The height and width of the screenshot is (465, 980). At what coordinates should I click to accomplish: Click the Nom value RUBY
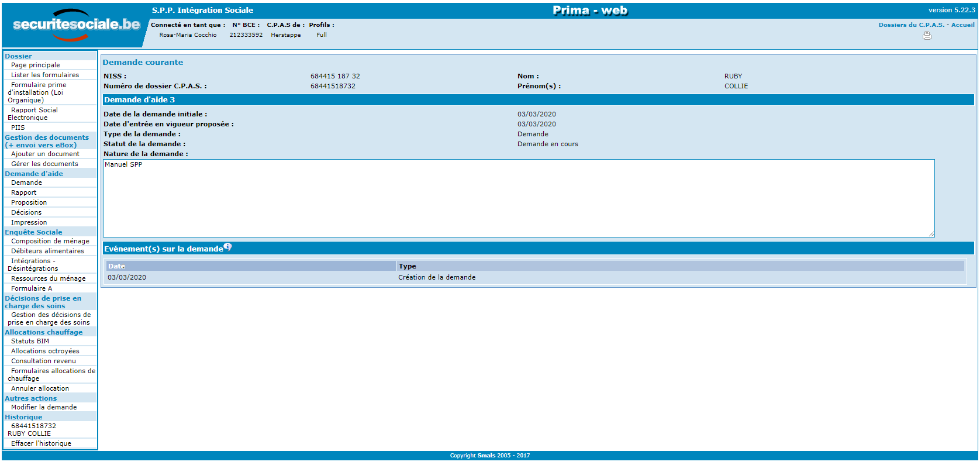tap(733, 76)
